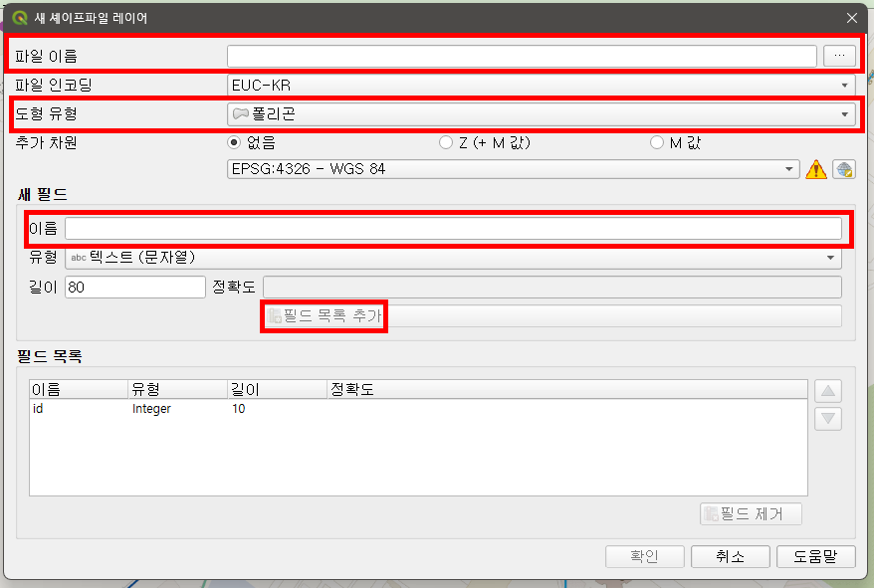Click the 길이 field containing 80

(x=135, y=287)
